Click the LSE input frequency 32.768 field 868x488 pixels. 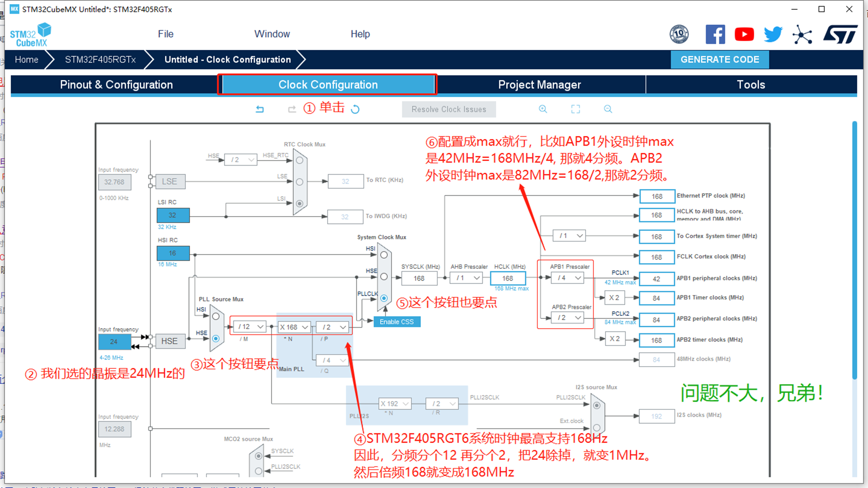[115, 182]
